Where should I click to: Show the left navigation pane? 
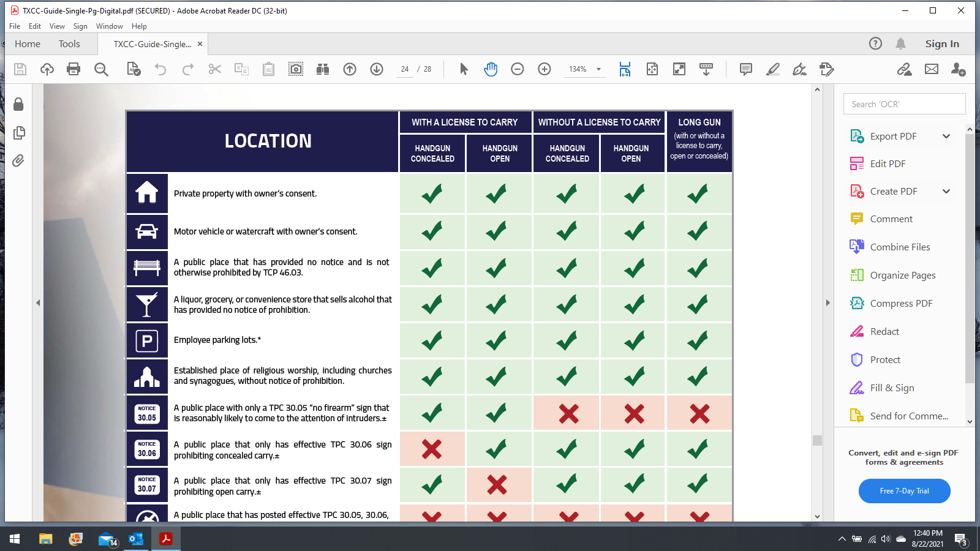[38, 302]
